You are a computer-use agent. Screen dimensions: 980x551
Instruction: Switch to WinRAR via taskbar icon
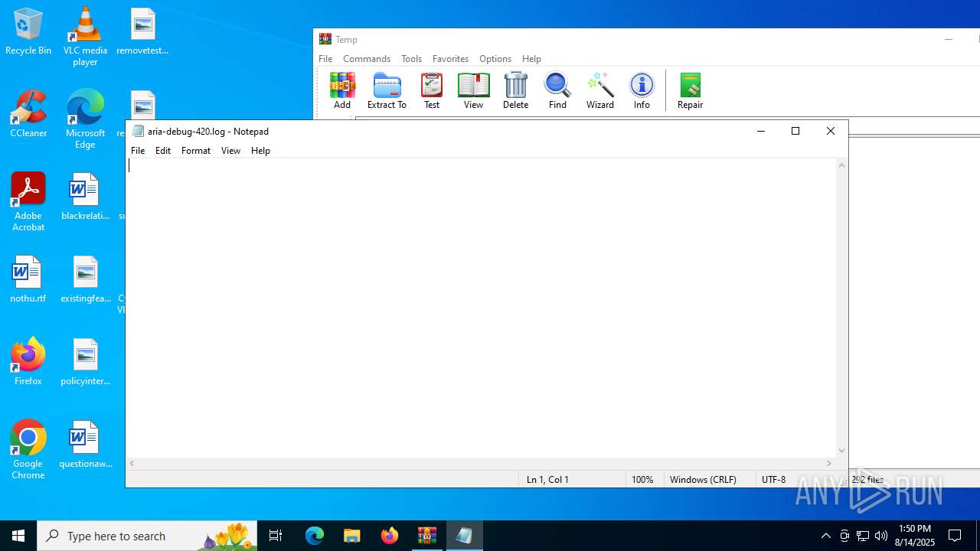[x=427, y=536]
